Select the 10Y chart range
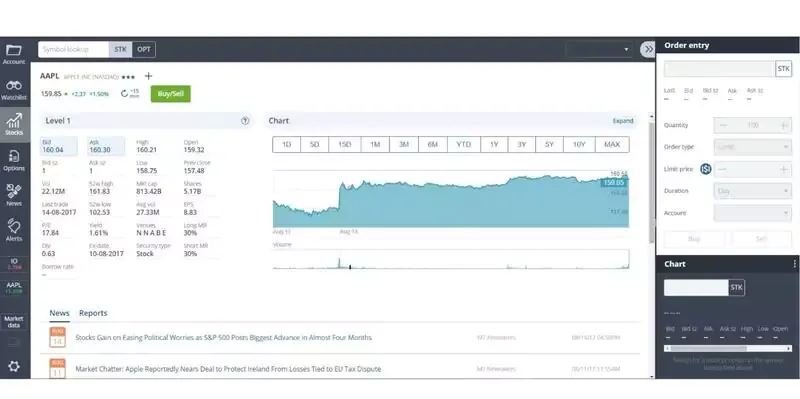The image size is (800, 399). point(579,144)
